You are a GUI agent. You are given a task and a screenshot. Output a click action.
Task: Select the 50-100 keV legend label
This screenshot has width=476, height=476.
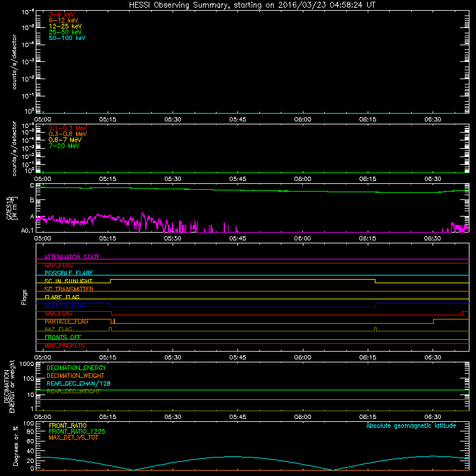tap(67, 38)
